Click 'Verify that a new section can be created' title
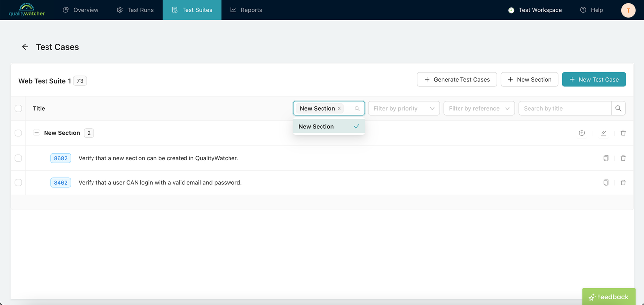Screen dimensions: 644x305 (x=158, y=158)
